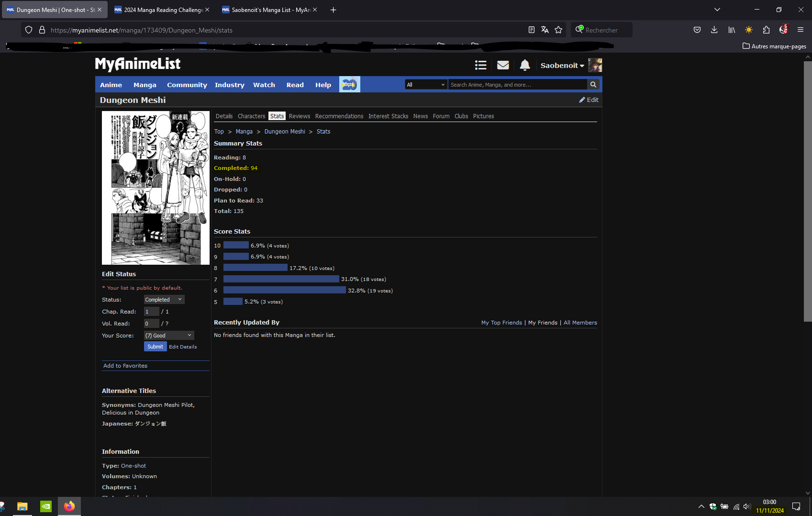Click Add to Favorites

click(x=125, y=366)
